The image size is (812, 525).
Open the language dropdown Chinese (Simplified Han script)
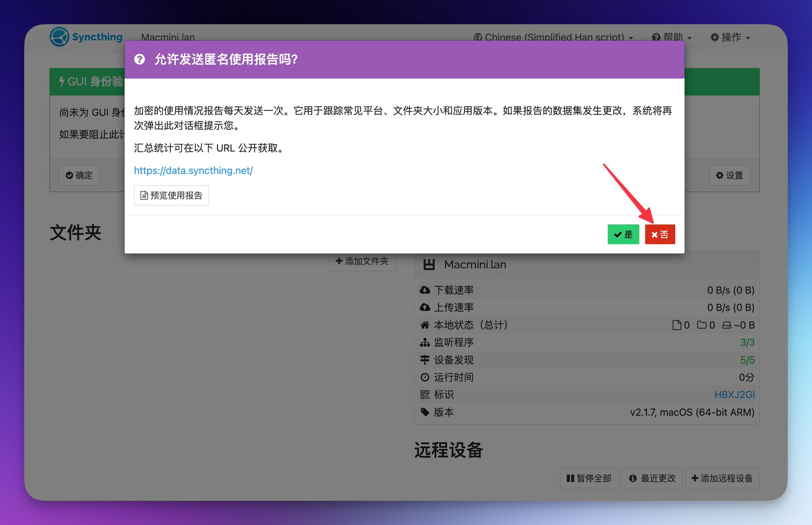(553, 37)
